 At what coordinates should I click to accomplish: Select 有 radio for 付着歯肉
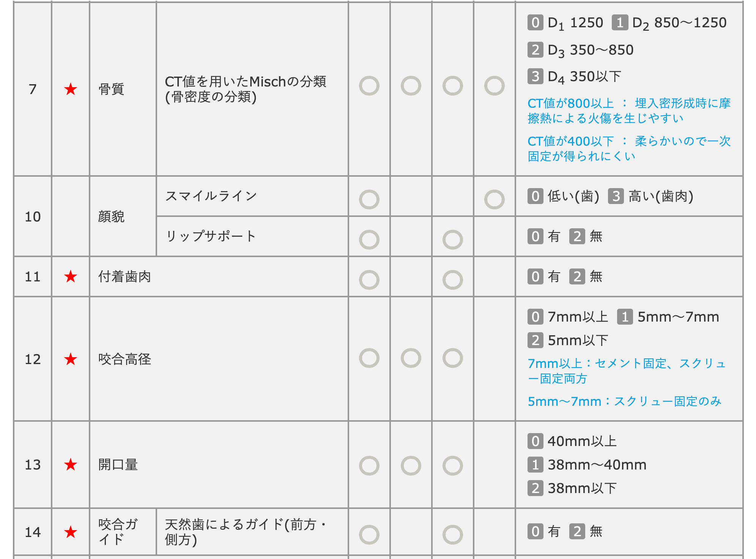[x=369, y=280]
